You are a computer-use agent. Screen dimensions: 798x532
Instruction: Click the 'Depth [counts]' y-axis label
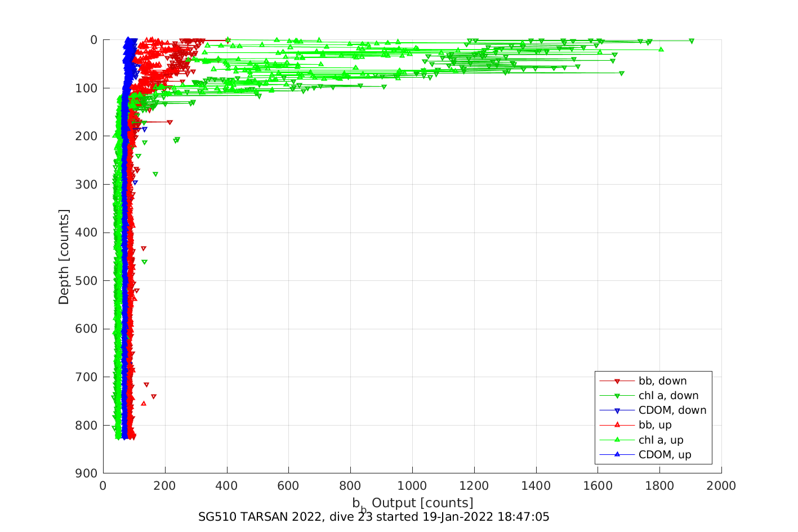coord(64,257)
